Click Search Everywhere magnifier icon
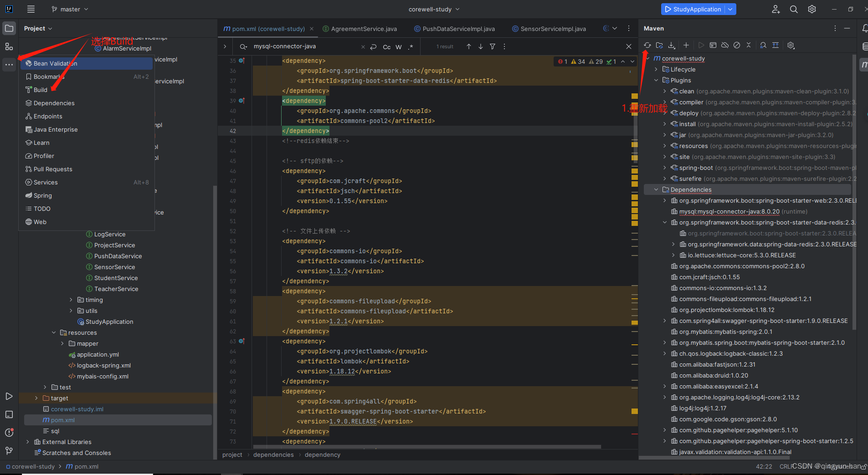This screenshot has width=868, height=475. pos(794,9)
